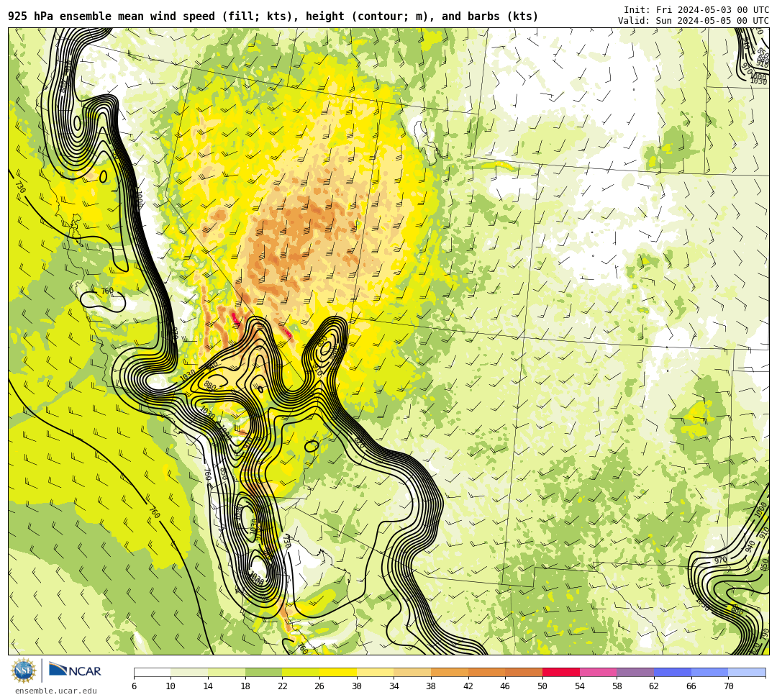Pick the light green 14–18 kts colorbar swatch
The width and height of the screenshot is (777, 700).
click(227, 672)
